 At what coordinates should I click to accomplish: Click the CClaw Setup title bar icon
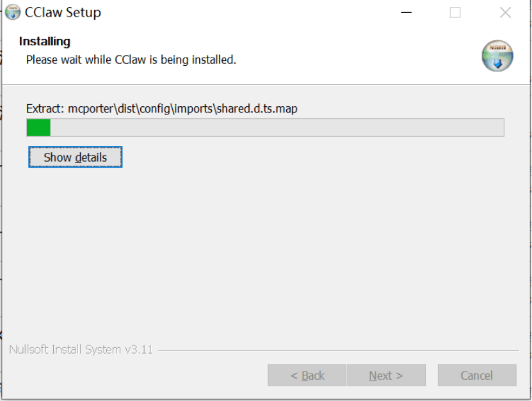[12, 12]
